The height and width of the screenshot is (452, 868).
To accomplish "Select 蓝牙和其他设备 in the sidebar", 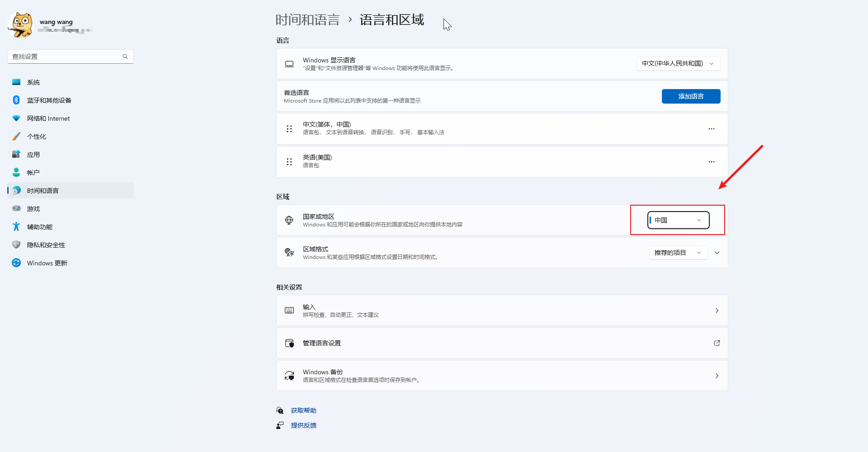I will click(49, 100).
